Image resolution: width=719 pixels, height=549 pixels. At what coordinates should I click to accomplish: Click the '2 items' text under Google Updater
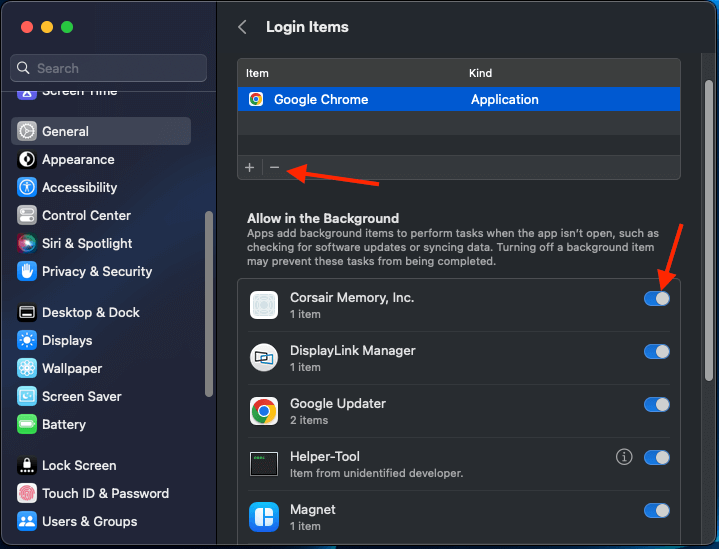point(309,420)
